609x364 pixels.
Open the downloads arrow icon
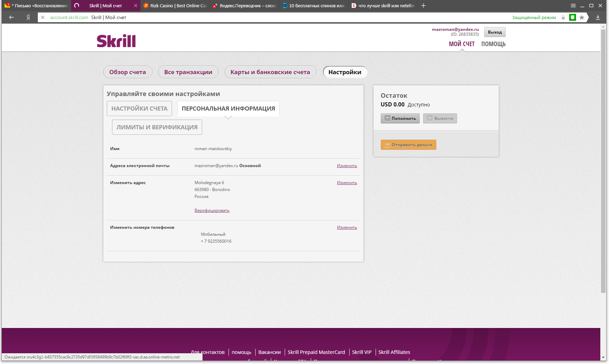click(598, 17)
